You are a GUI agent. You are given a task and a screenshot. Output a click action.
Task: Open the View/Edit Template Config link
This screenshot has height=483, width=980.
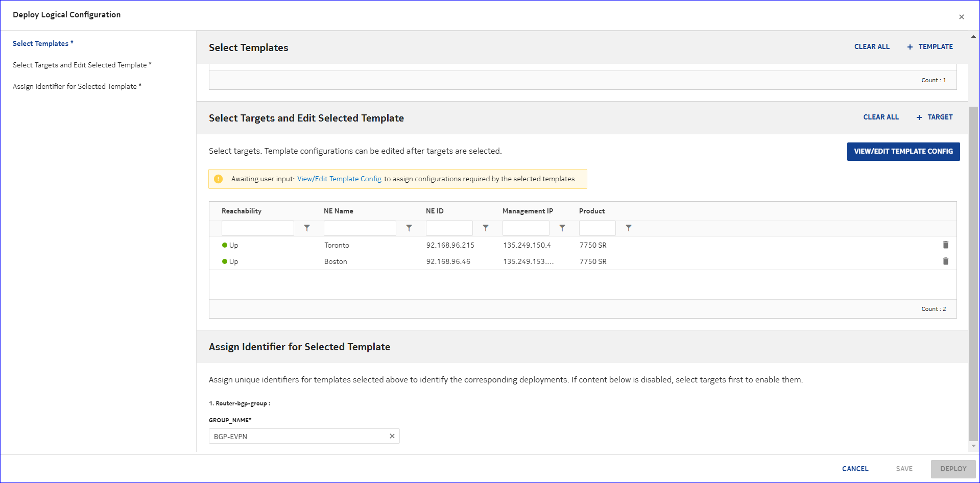(339, 179)
